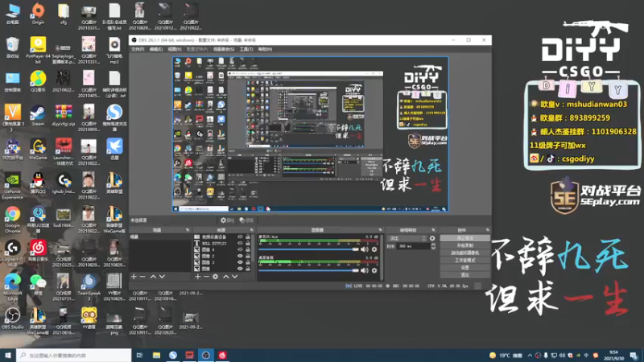Select the Tencent QQ penguin desktop icon
Screen dimensions: 644x362
(x=38, y=183)
